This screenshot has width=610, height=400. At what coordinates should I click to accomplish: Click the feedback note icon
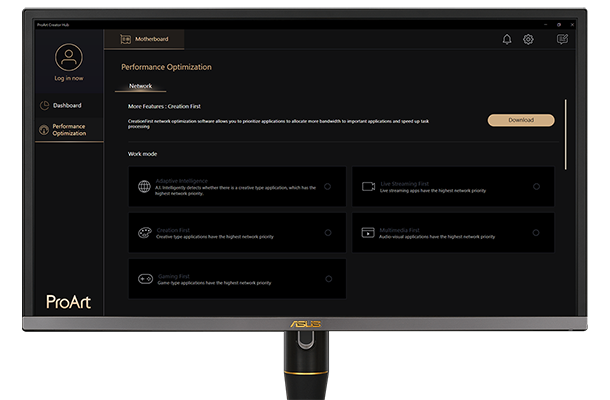pos(562,39)
